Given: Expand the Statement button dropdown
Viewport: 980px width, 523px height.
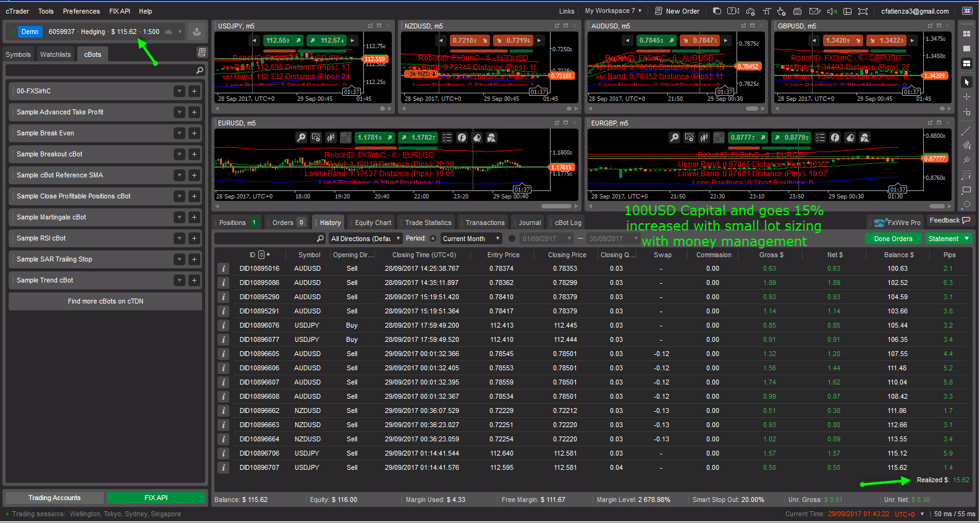Looking at the screenshot, I should tap(966, 239).
